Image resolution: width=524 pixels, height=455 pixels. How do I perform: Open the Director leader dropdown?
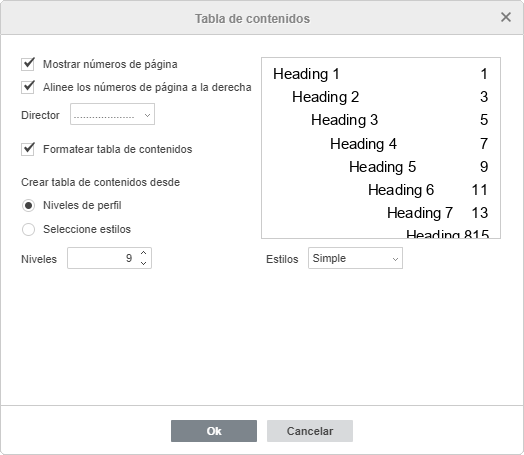(112, 114)
